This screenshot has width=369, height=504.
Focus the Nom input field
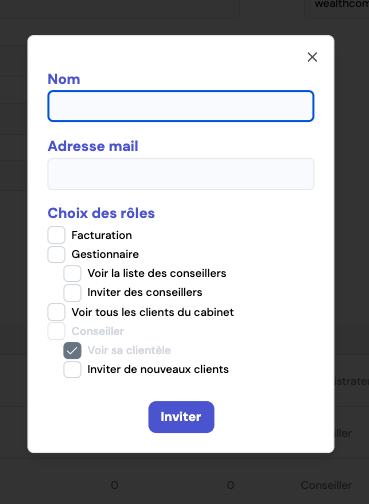181,106
